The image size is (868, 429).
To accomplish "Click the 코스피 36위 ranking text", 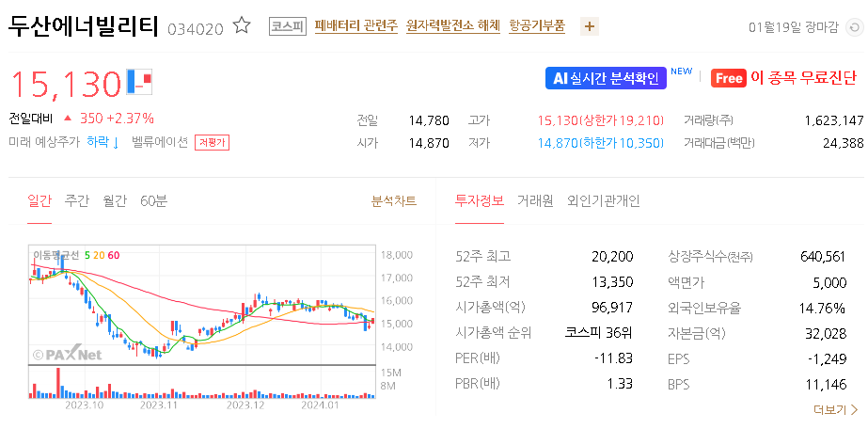I will coord(599,333).
